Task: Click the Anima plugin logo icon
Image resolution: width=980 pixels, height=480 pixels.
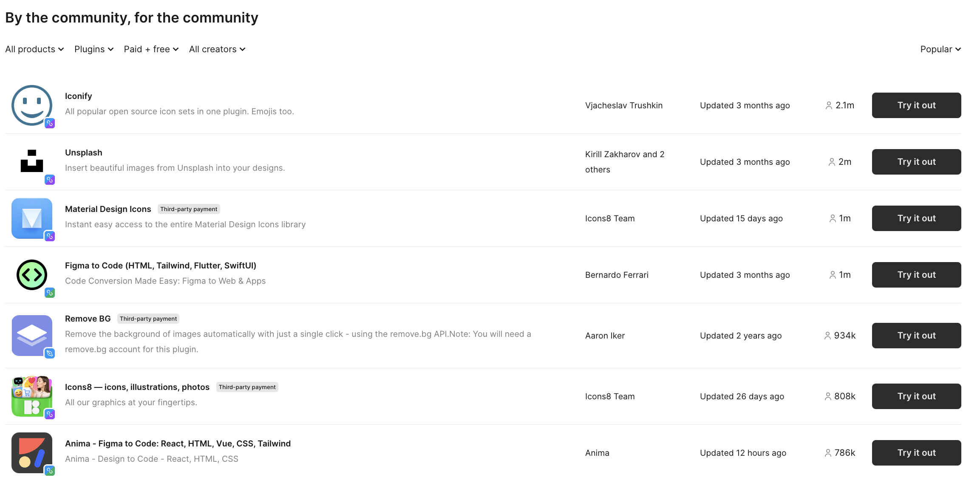Action: coord(32,453)
